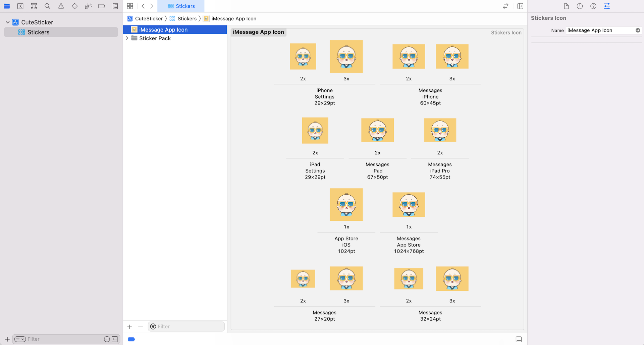Image resolution: width=644 pixels, height=345 pixels.
Task: Expand the Sticker Pack folder
Action: [127, 38]
